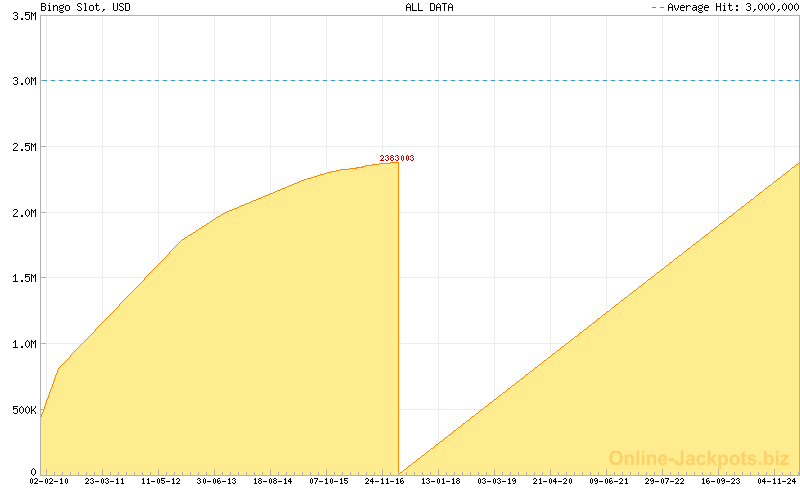Select the 02-02-10 date on x-axis
800x490 pixels.
click(50, 481)
